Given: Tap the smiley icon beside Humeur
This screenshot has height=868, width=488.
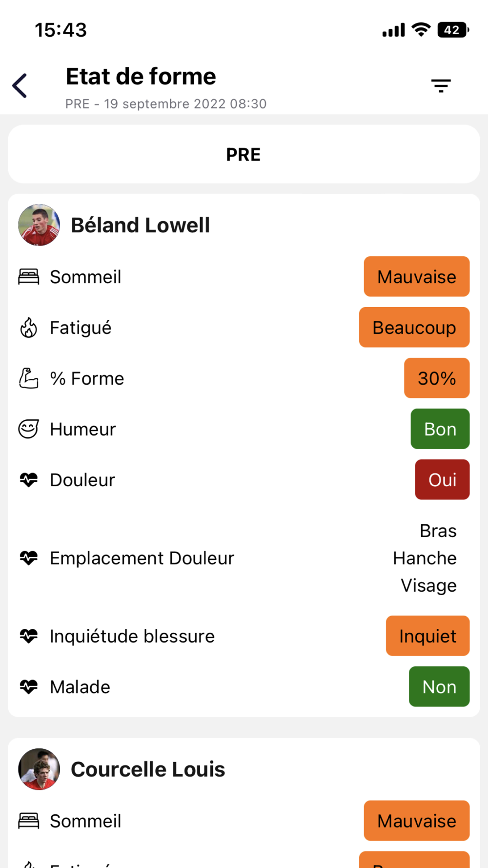Looking at the screenshot, I should (x=29, y=429).
